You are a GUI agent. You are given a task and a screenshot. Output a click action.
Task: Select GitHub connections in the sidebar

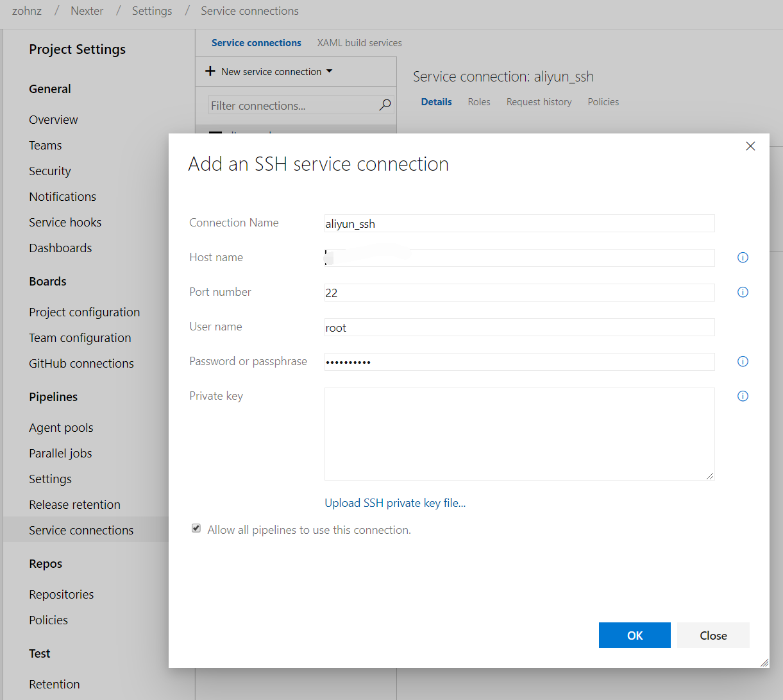[x=81, y=364]
